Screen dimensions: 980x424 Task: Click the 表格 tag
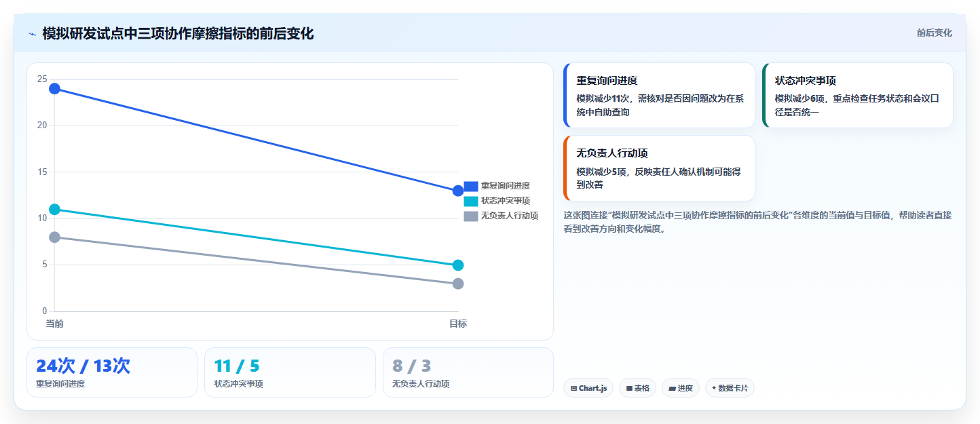pos(637,388)
